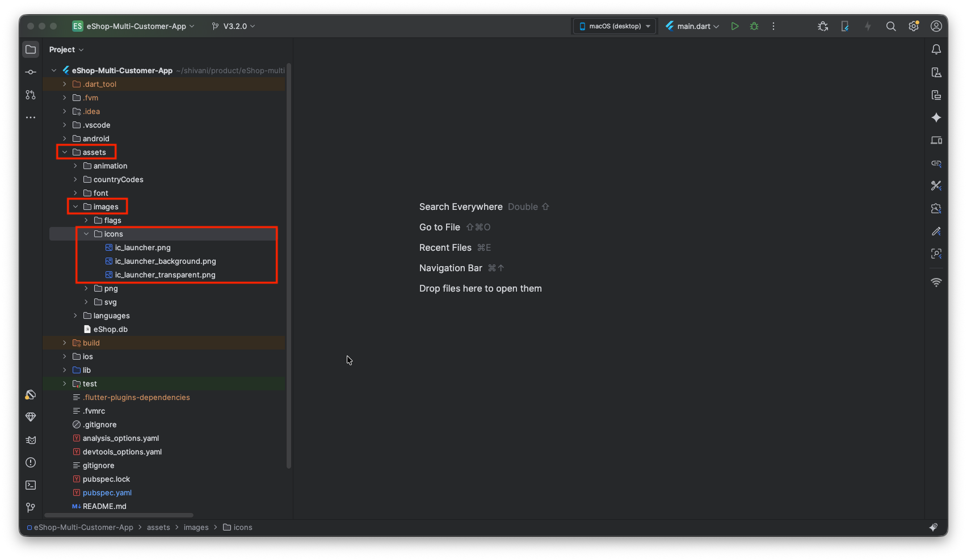Click the Debug bug icon
The image size is (967, 560).
click(754, 26)
